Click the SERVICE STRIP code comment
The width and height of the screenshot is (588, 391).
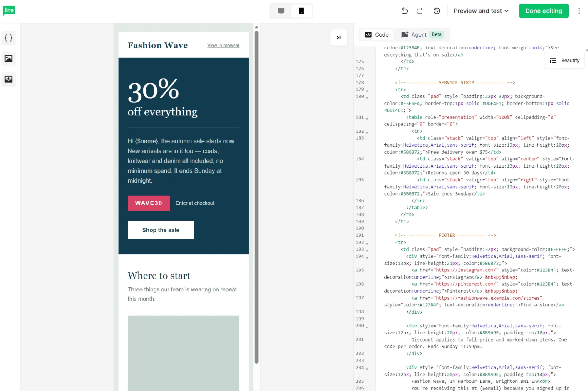pos(455,82)
